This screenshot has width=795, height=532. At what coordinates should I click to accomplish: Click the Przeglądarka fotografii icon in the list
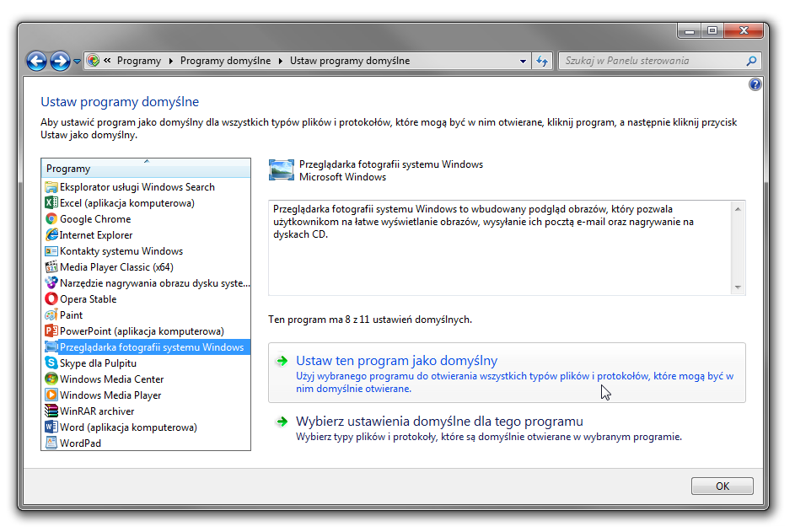pyautogui.click(x=51, y=347)
